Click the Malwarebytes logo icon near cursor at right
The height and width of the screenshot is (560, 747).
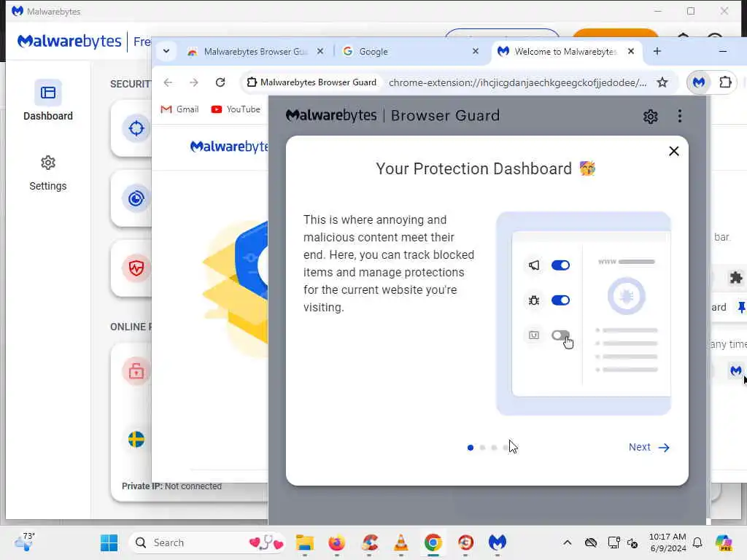point(736,370)
